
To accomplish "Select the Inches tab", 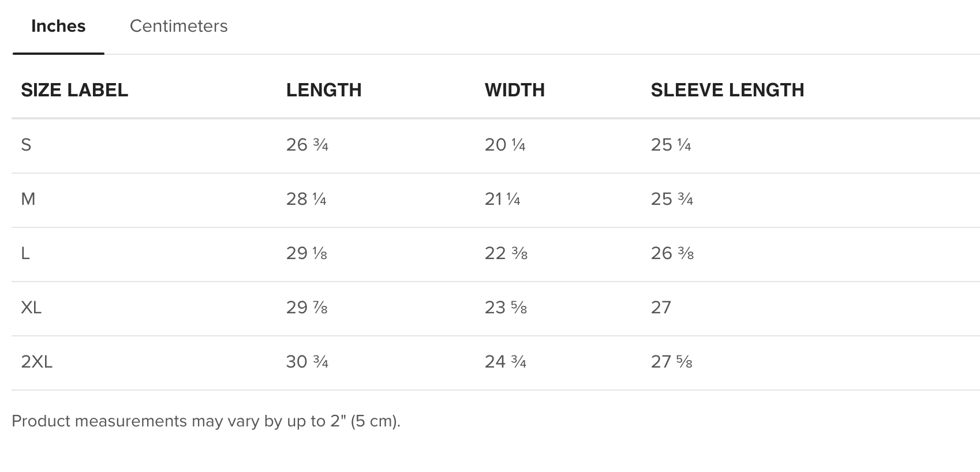I will click(x=58, y=26).
